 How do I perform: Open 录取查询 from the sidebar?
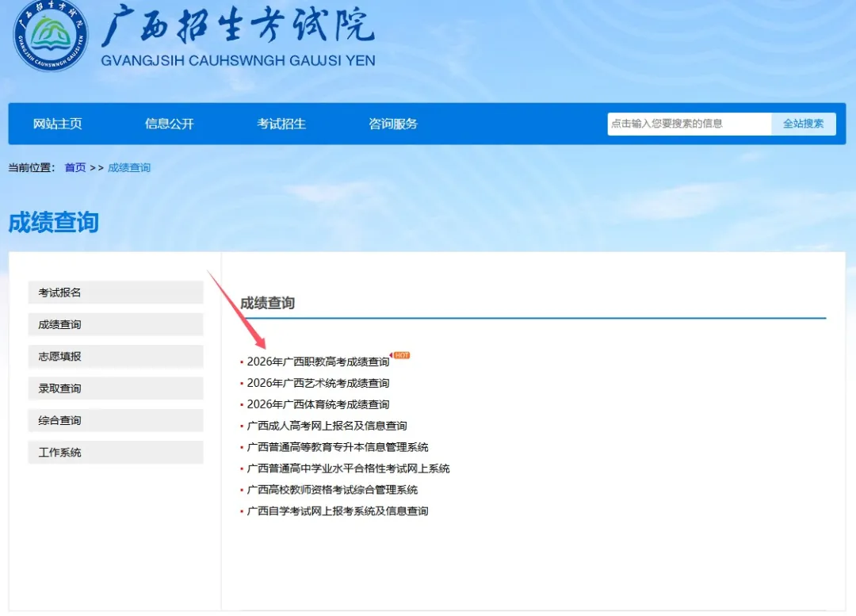(x=116, y=388)
